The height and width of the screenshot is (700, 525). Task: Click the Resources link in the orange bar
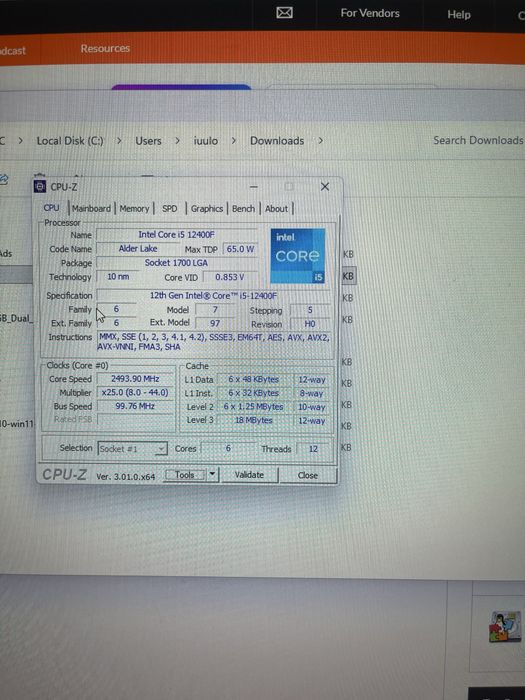105,48
